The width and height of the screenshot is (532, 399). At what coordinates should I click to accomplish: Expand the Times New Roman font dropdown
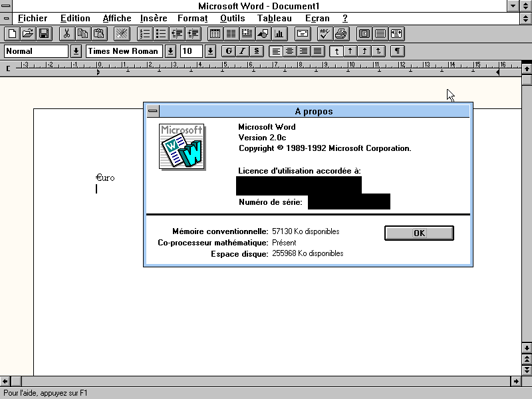pos(170,51)
